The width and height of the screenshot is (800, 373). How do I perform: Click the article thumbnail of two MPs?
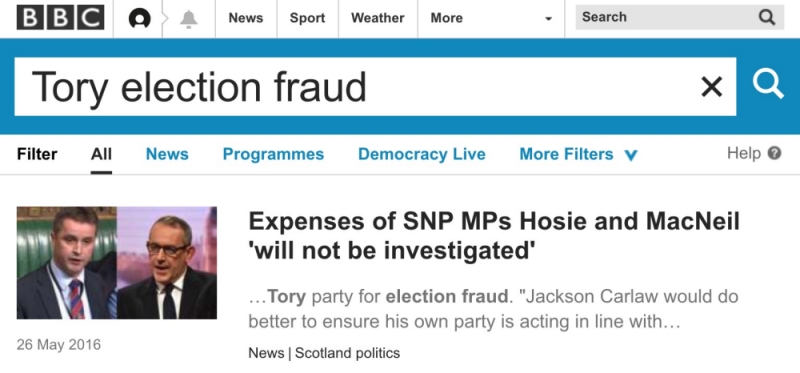click(117, 263)
